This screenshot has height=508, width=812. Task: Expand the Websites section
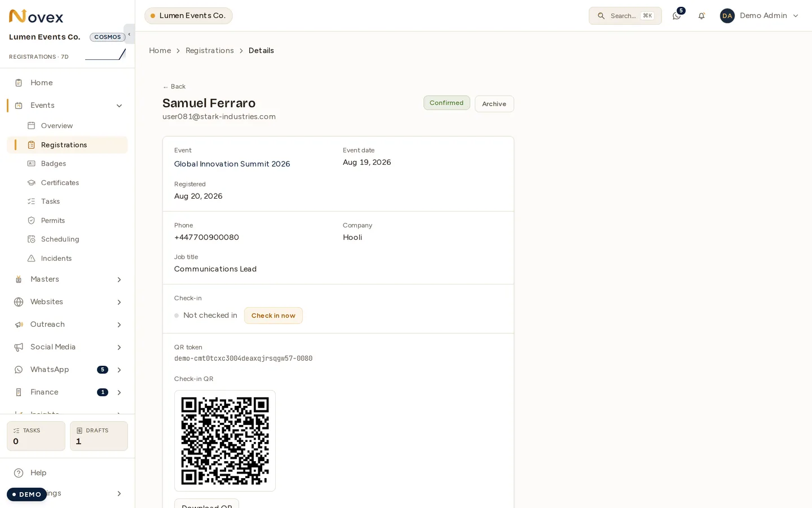(x=119, y=302)
